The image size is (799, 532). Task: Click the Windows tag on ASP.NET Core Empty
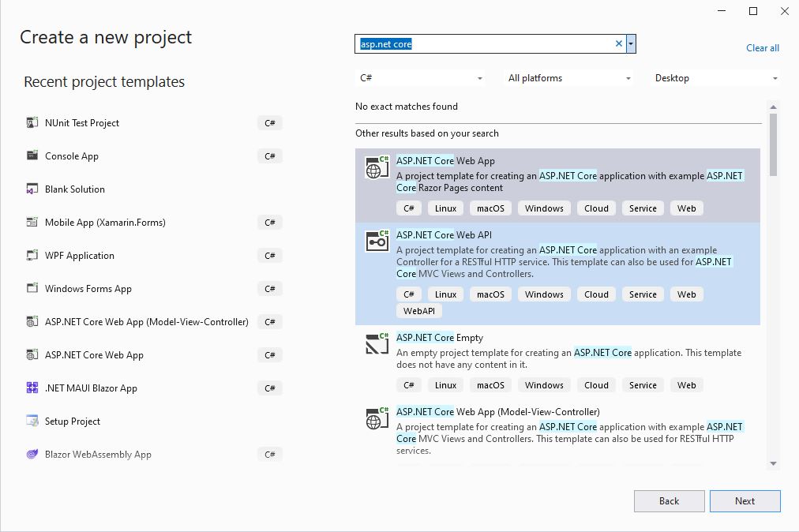click(544, 385)
